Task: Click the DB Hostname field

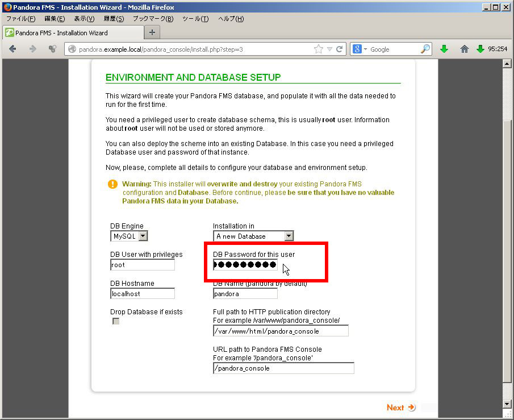Action: point(143,293)
